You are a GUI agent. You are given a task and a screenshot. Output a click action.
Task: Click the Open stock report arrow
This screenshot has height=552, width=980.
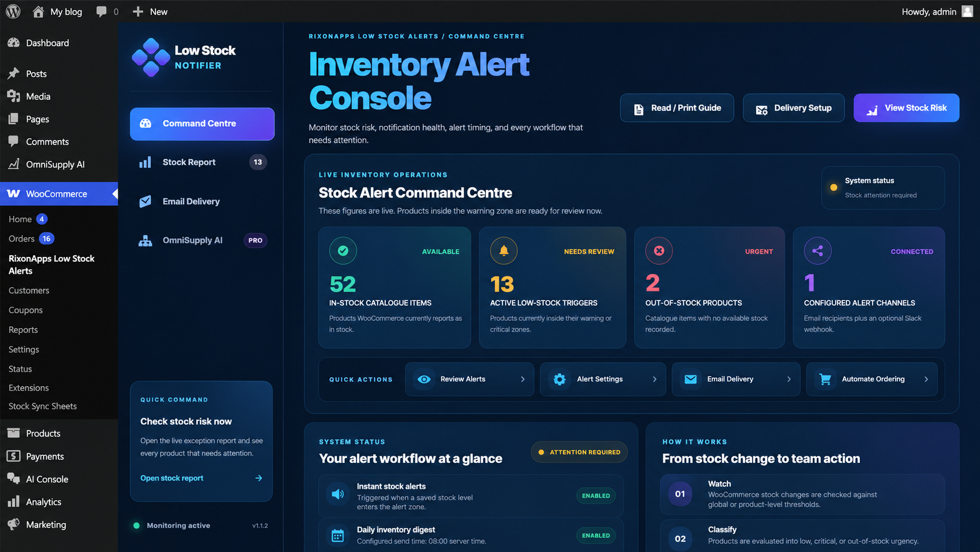[x=258, y=478]
